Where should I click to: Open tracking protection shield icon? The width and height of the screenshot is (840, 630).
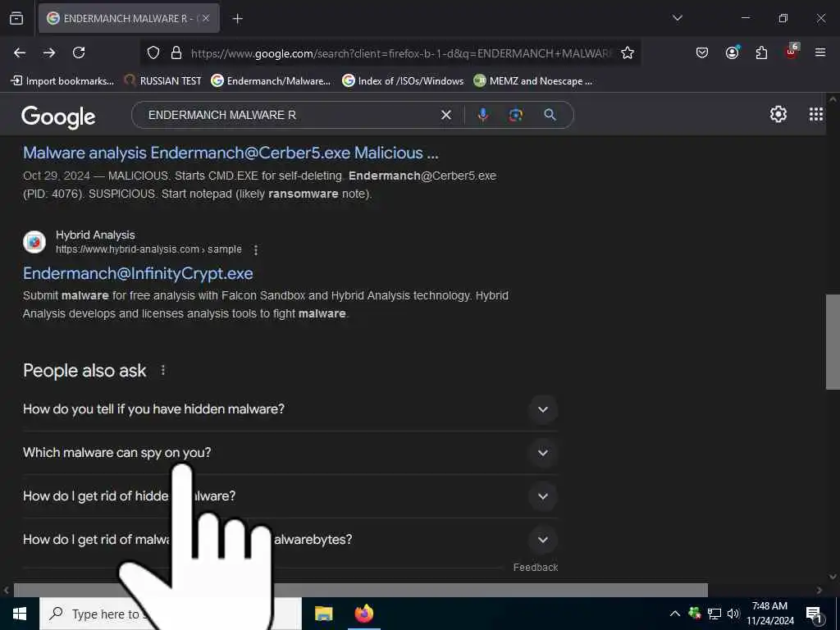click(x=153, y=52)
